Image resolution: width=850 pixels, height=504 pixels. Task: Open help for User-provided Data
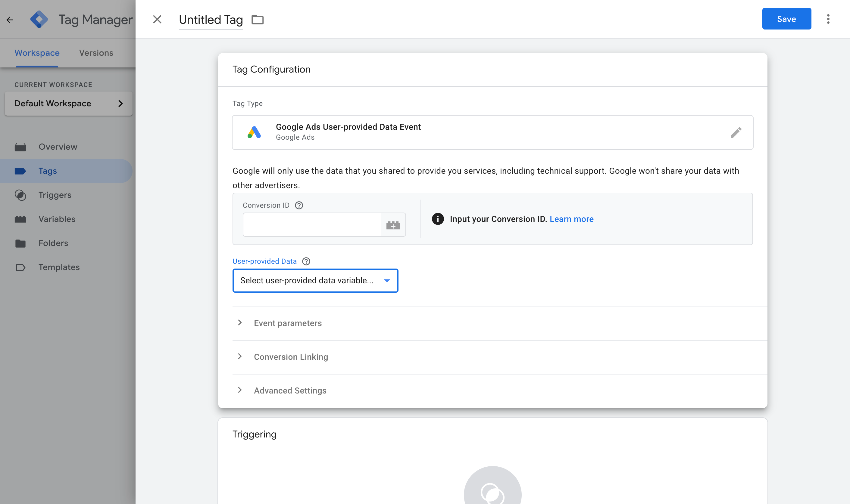pos(306,261)
